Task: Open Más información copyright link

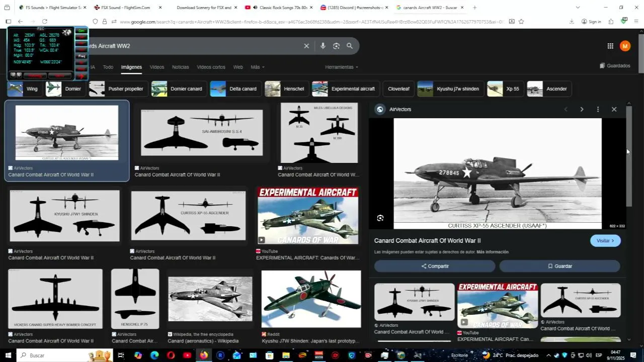Action: point(493,252)
